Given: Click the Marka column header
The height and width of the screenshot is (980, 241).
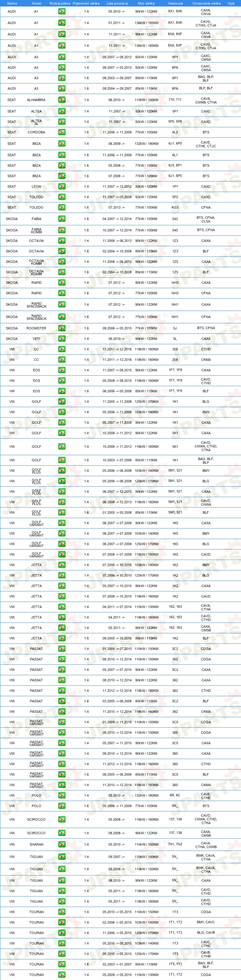Looking at the screenshot, I should click(12, 3).
